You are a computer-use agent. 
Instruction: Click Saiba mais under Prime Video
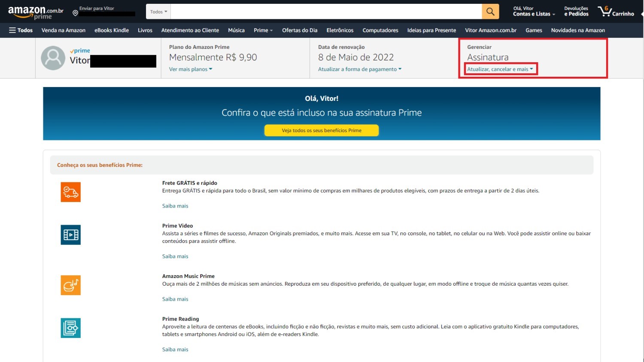(175, 256)
